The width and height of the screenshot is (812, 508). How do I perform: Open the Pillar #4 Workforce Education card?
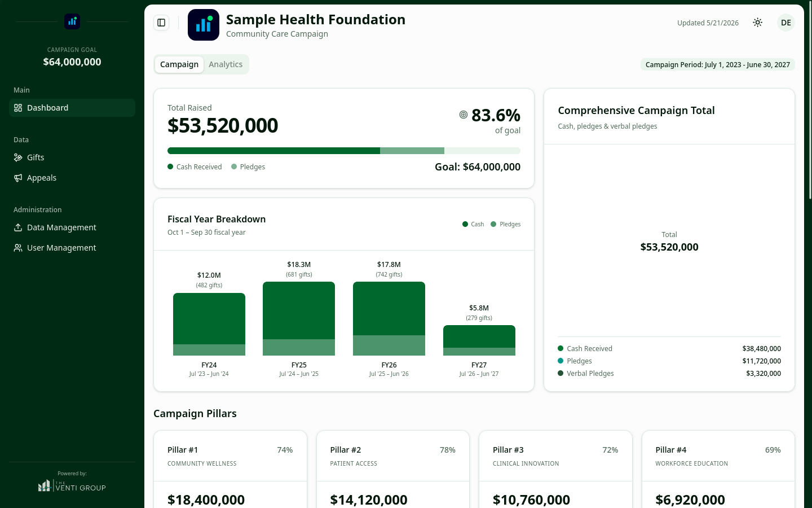718,469
